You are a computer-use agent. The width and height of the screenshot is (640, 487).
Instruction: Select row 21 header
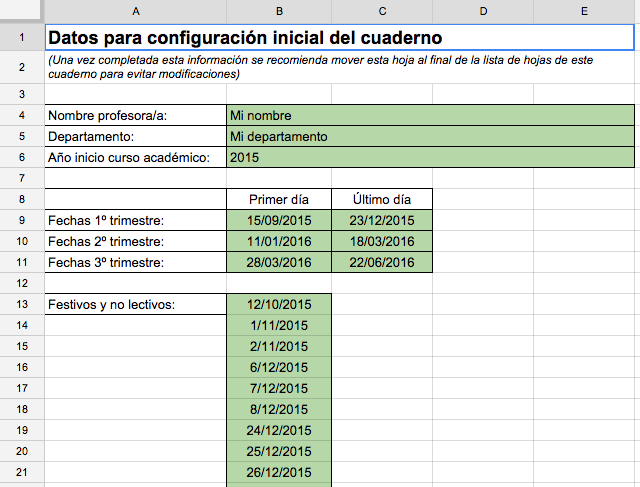tap(21, 472)
